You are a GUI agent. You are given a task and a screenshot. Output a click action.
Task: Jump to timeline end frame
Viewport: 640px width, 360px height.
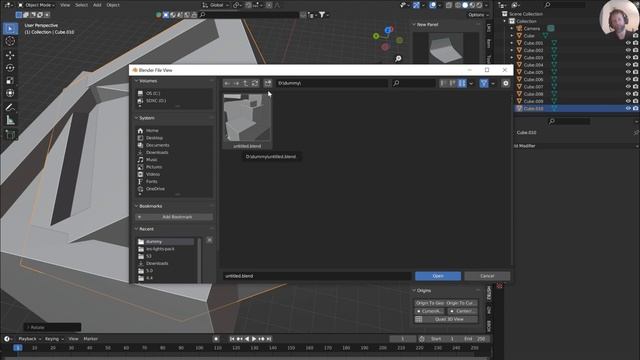pos(269,339)
